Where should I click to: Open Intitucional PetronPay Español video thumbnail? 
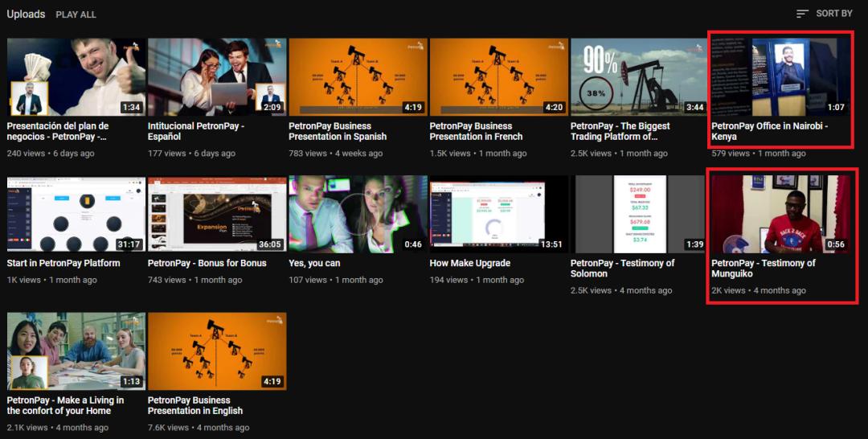tap(217, 77)
